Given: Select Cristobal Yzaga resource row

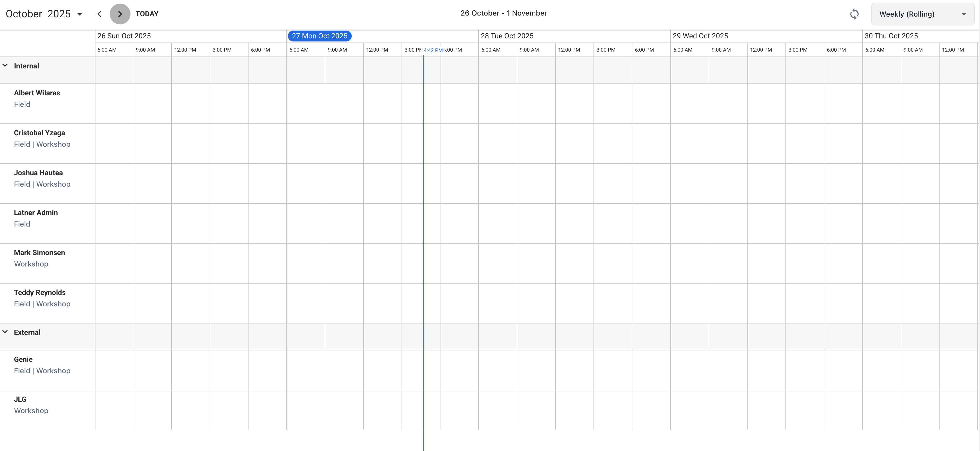Looking at the screenshot, I should tap(40, 133).
